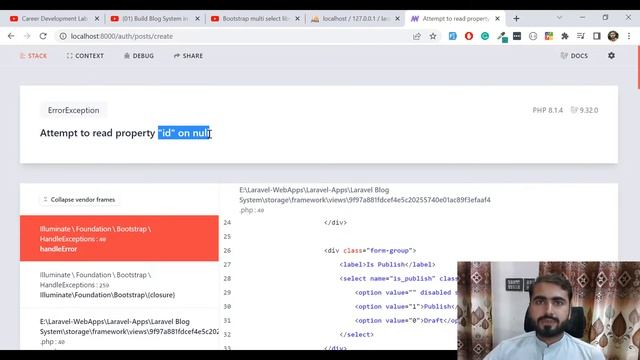Image resolution: width=640 pixels, height=360 pixels.
Task: Close the Bootstrap multi select tab
Action: tap(297, 19)
